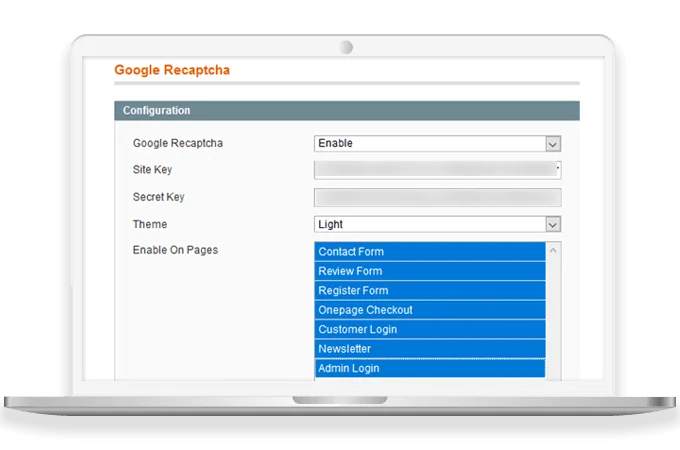Click the Theme dropdown set to Light
Image resolution: width=680 pixels, height=450 pixels.
[x=437, y=224]
